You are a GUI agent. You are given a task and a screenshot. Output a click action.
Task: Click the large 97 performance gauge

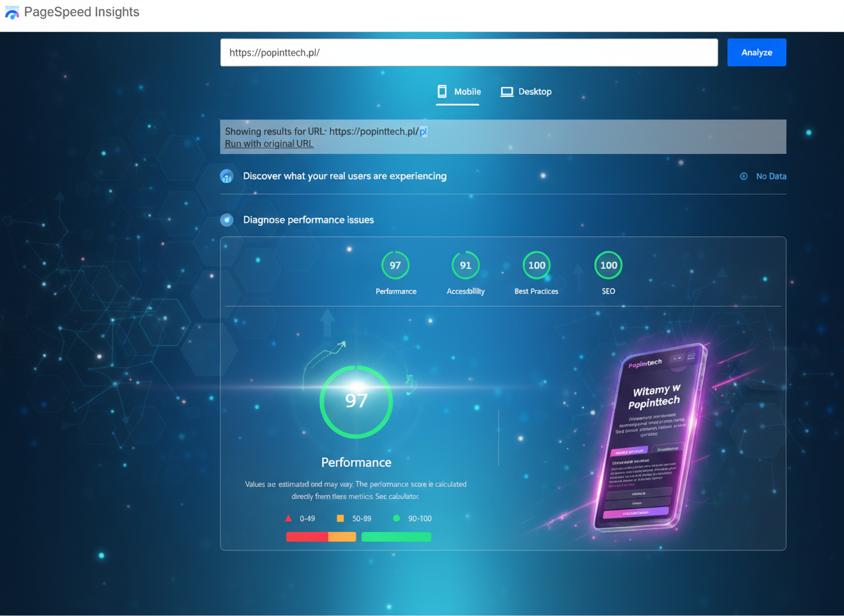pyautogui.click(x=356, y=401)
